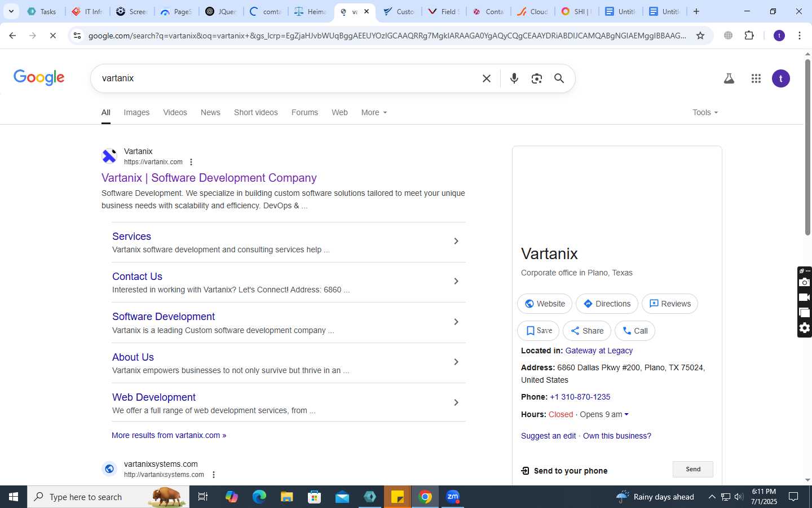
Task: Expand the Services sitelink chevron
Action: pos(456,241)
